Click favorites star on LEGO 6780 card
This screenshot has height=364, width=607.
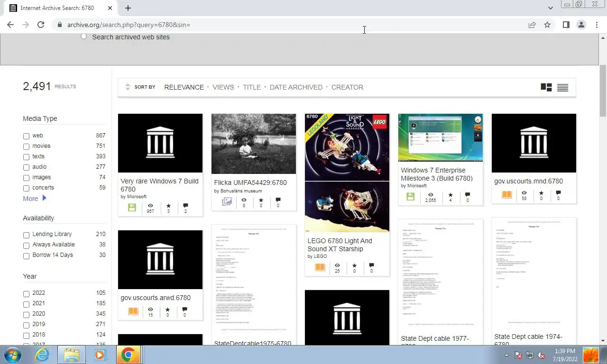[354, 265]
